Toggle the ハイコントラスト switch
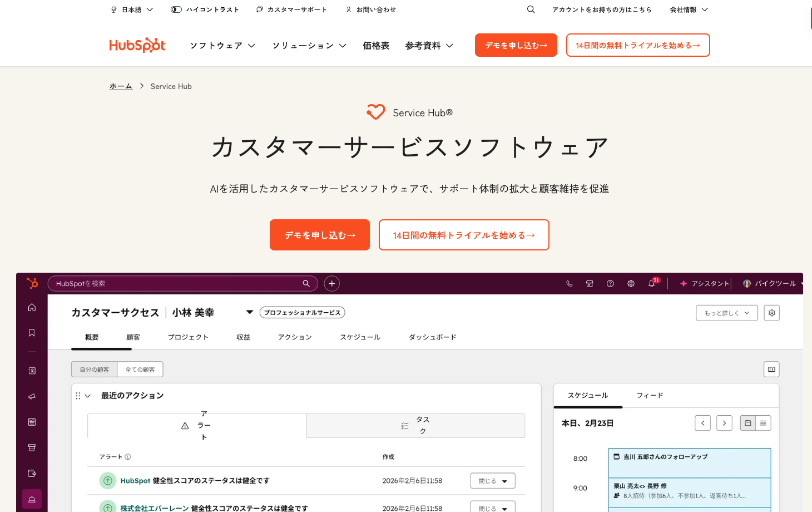The height and width of the screenshot is (512, 812). (176, 9)
